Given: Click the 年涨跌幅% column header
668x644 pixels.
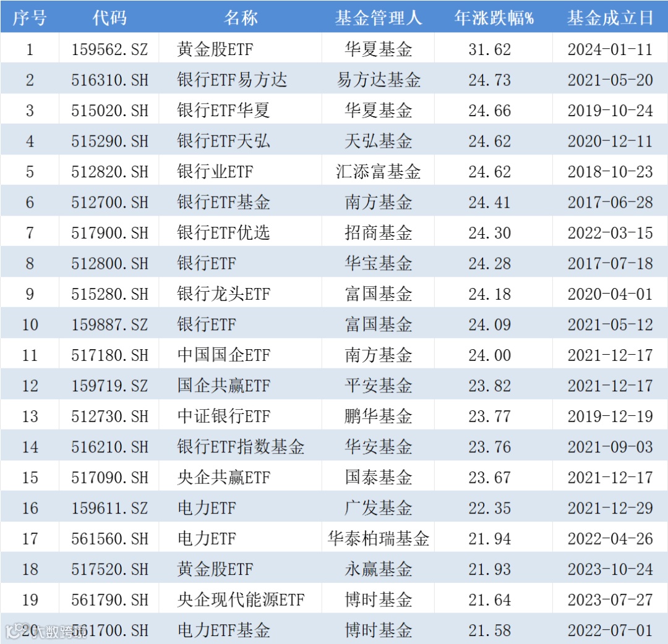Looking at the screenshot, I should click(x=494, y=18).
